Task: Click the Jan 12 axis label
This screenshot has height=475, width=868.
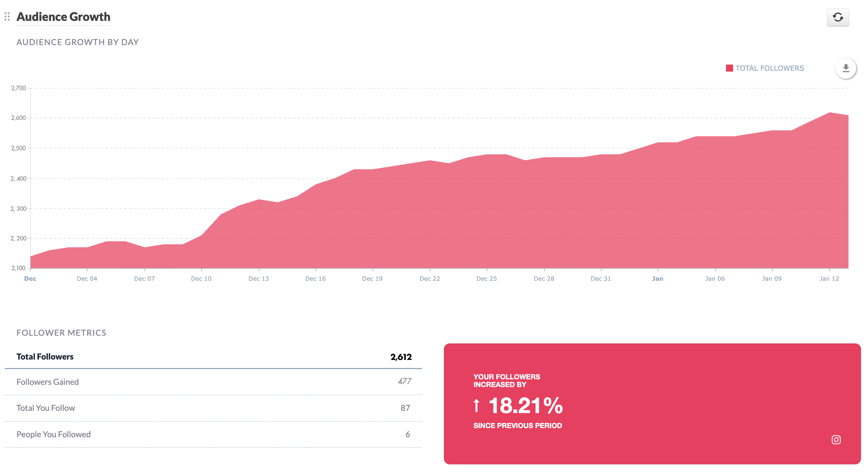Action: pyautogui.click(x=829, y=279)
